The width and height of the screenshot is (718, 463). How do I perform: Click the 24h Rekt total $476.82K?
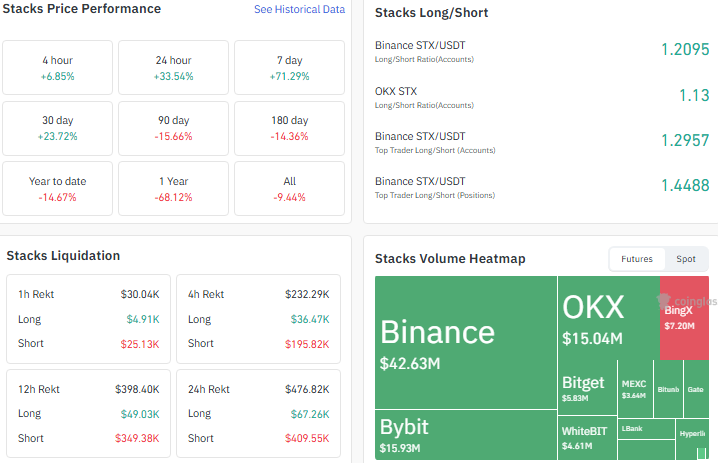[x=307, y=390]
